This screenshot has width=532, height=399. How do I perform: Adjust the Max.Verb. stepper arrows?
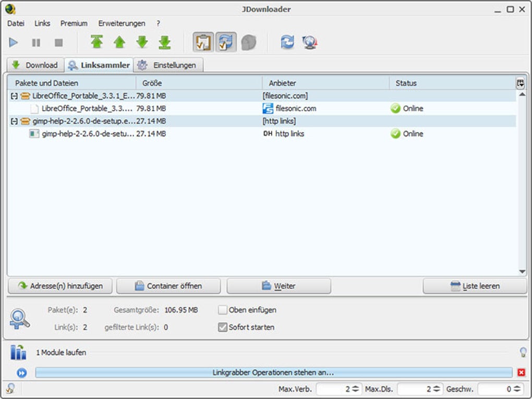pos(355,389)
